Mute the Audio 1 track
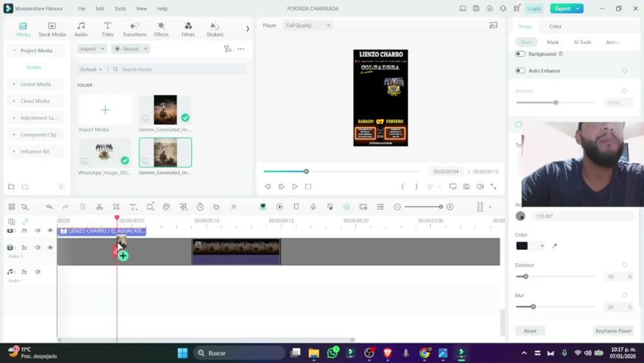This screenshot has width=644, height=363. [37, 272]
